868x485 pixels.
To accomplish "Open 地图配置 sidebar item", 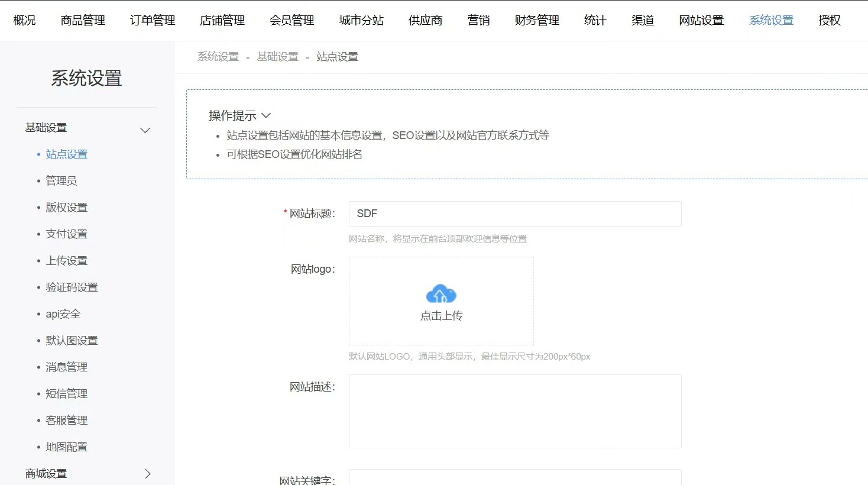I will point(67,447).
